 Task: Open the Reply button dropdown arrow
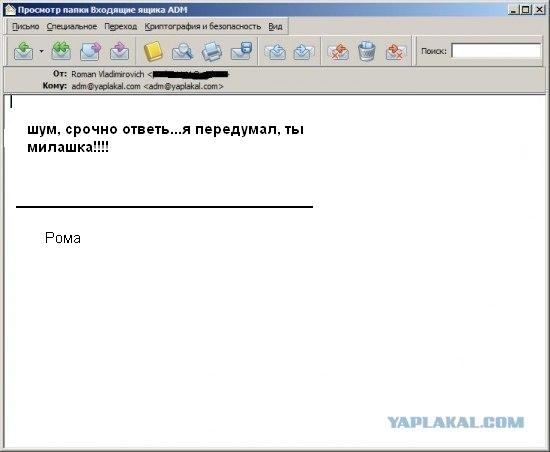tap(41, 52)
